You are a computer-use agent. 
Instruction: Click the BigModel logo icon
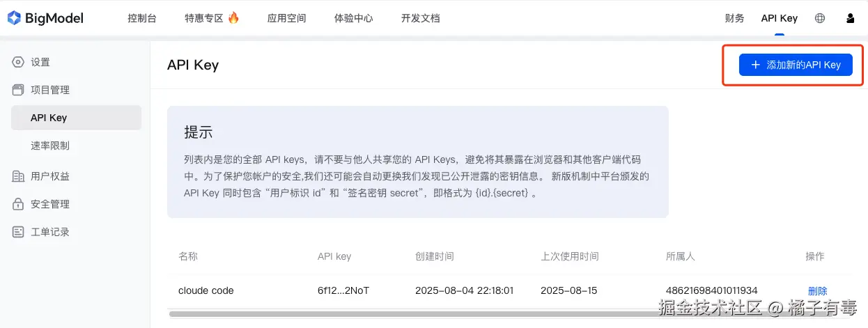click(14, 18)
